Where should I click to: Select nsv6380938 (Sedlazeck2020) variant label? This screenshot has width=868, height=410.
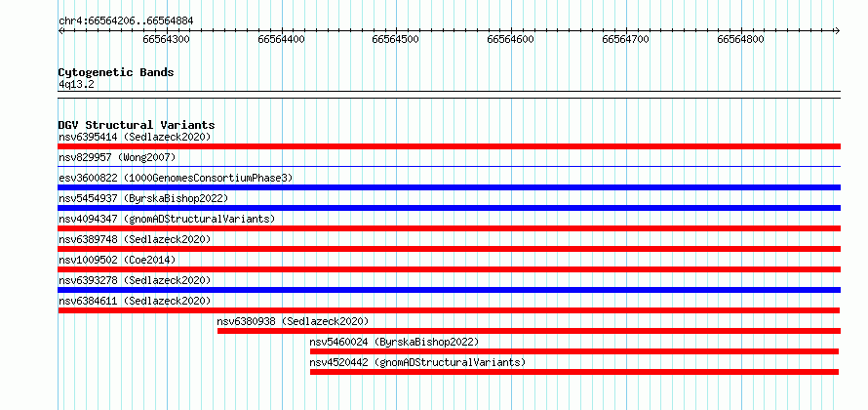click(293, 321)
